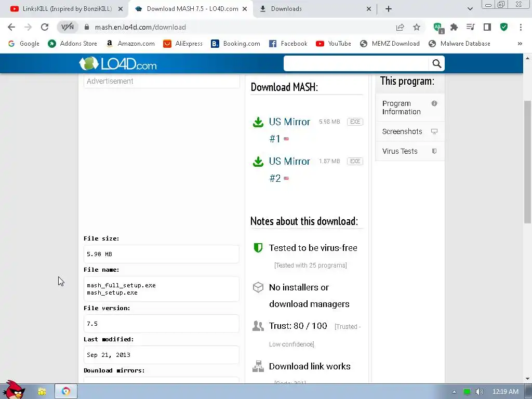Click the Last modified date Sep 21, 2013
The height and width of the screenshot is (399, 532).
109,355
